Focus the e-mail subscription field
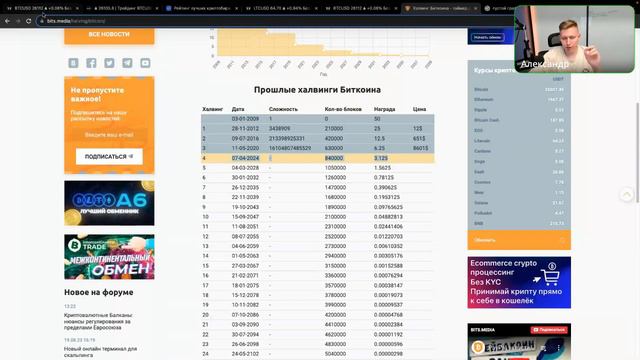 click(x=109, y=135)
